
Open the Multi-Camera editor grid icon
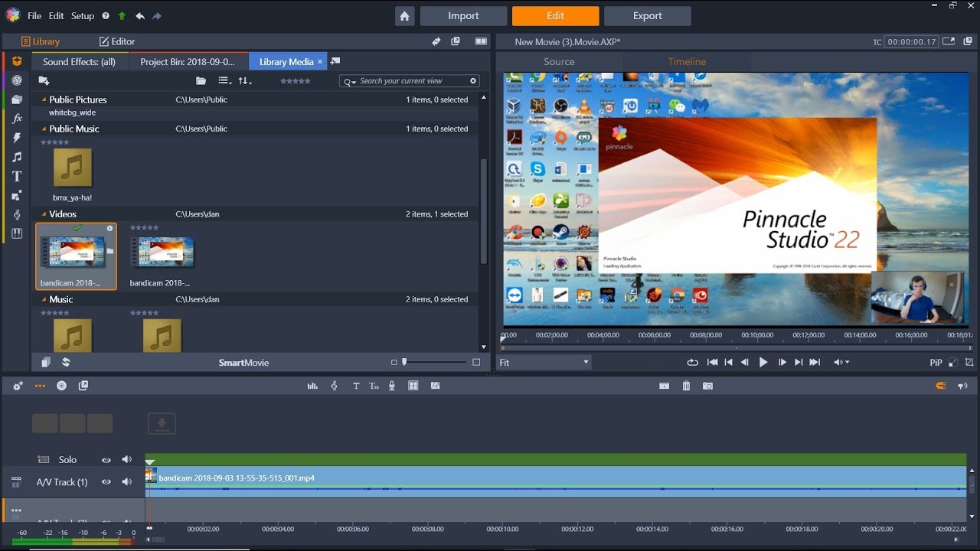pyautogui.click(x=413, y=386)
